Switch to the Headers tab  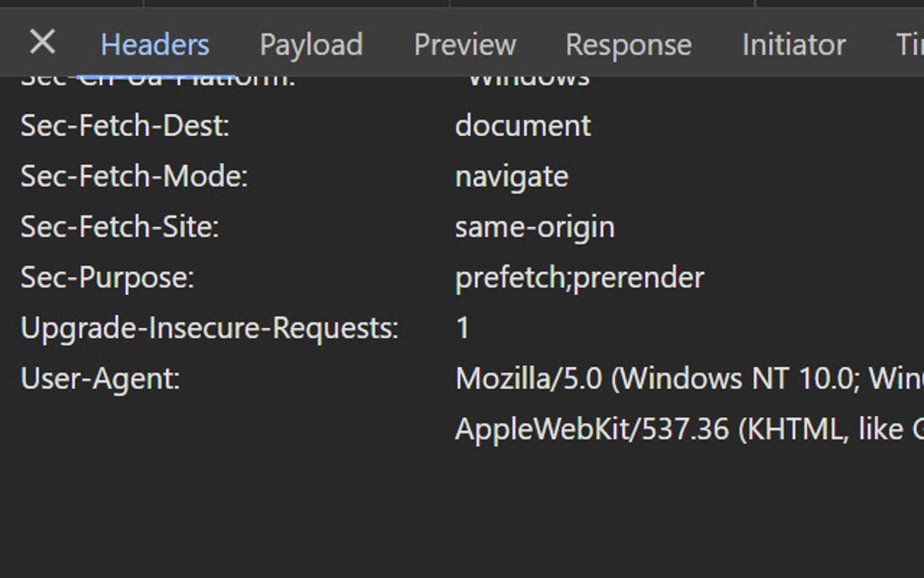point(155,44)
